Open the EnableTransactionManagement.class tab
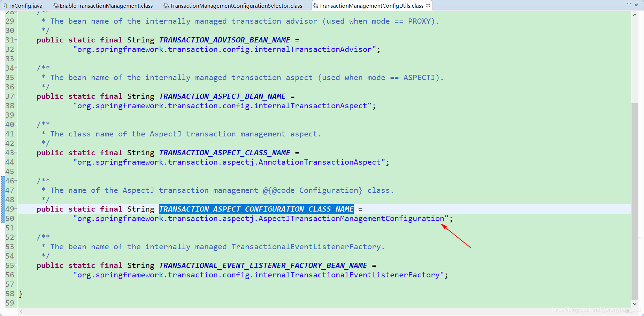The image size is (644, 316). [103, 6]
